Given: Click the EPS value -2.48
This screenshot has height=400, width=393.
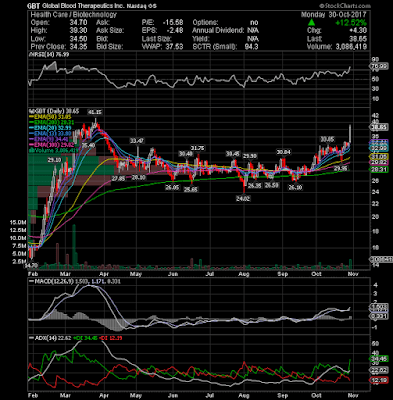Looking at the screenshot, I should pyautogui.click(x=175, y=31).
